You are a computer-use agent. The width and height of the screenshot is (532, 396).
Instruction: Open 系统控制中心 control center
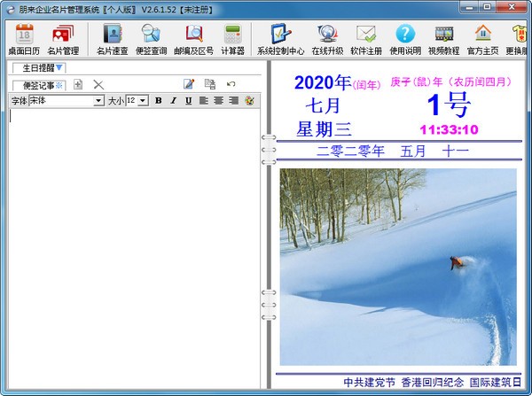tap(280, 39)
